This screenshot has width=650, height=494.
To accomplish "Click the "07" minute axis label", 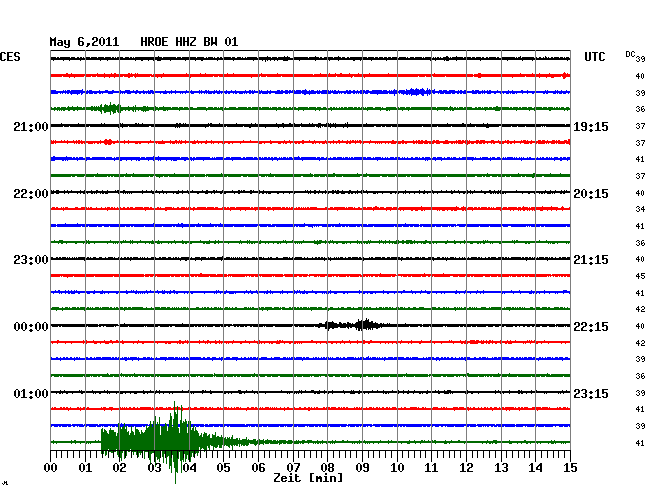I will coord(293,468).
